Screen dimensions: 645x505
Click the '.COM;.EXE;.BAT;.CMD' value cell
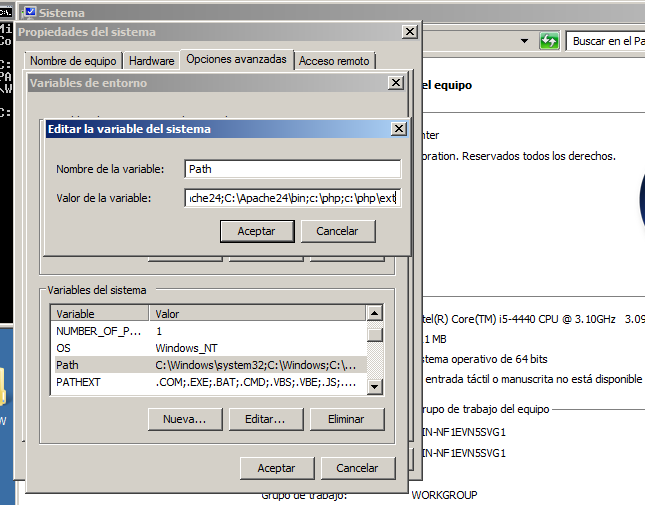tap(255, 382)
